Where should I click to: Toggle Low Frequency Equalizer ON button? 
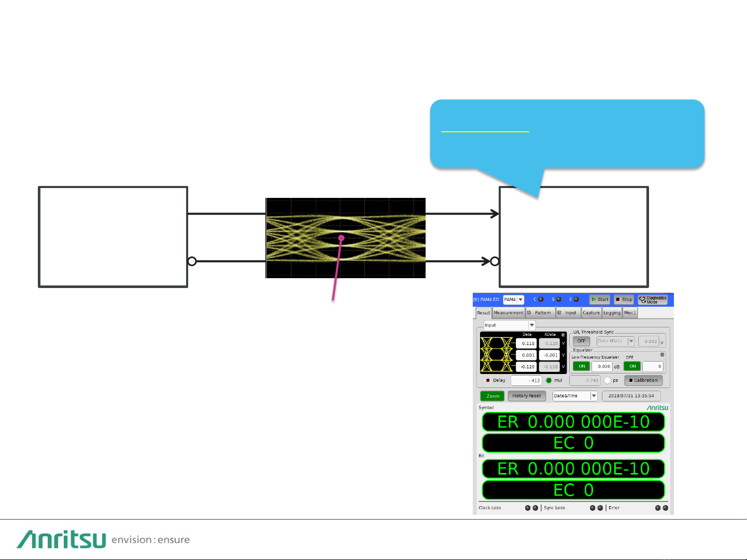coord(582,366)
